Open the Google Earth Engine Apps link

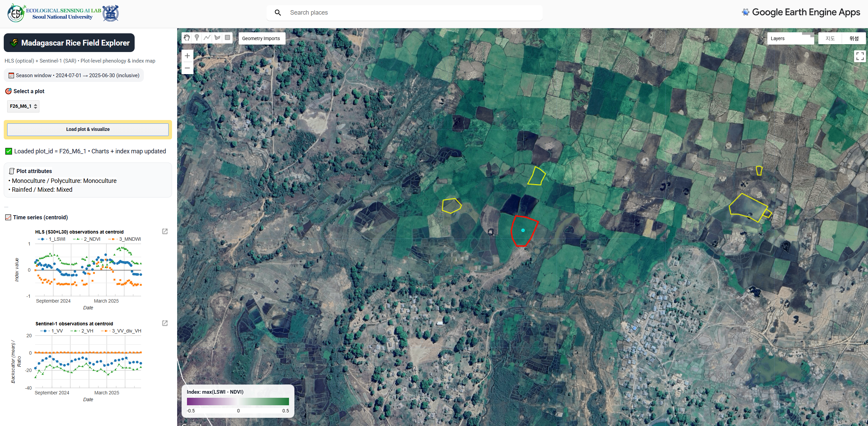tap(801, 13)
